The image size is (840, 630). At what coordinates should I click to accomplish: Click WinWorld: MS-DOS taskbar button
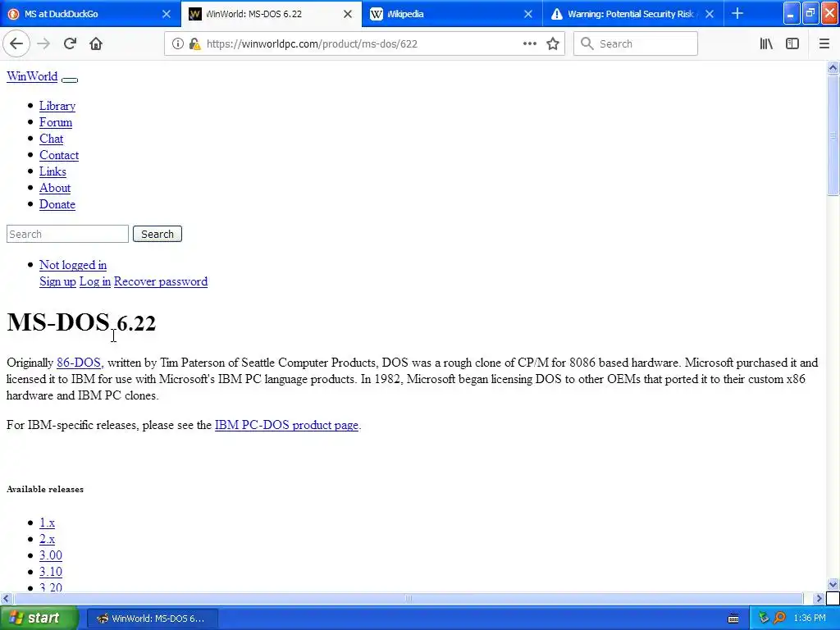pyautogui.click(x=152, y=619)
